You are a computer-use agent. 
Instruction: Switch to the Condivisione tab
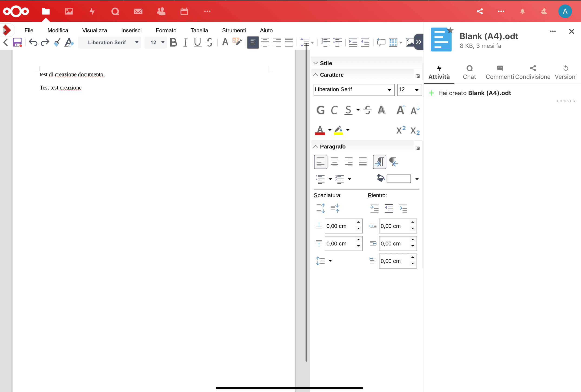(x=533, y=72)
